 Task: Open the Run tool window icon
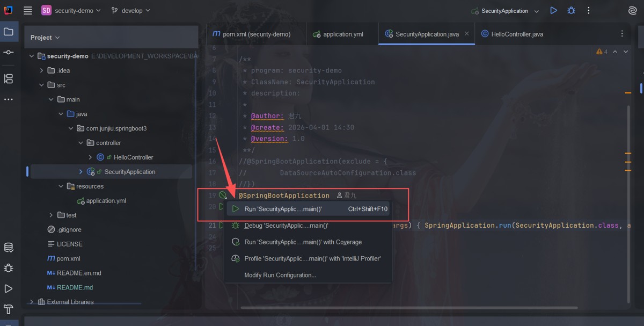click(9, 289)
